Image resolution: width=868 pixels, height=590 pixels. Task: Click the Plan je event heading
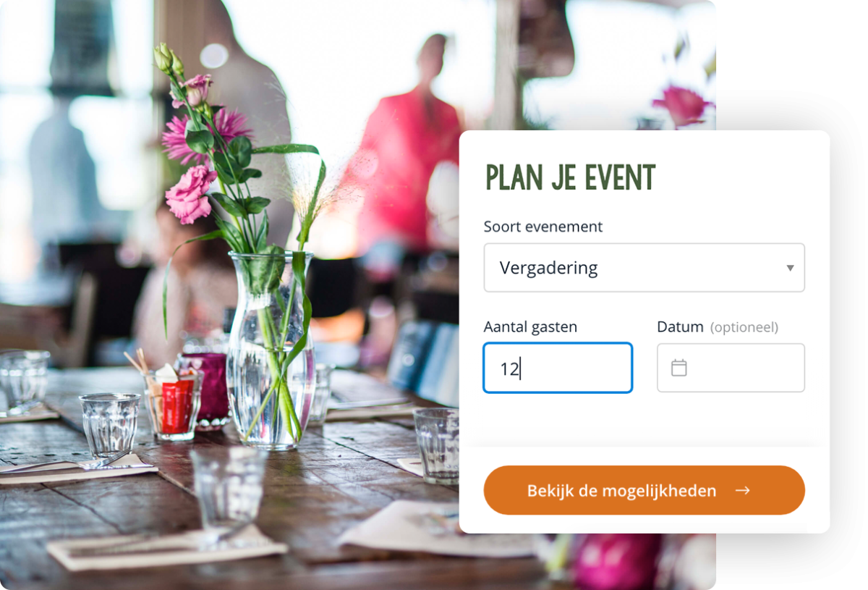tap(570, 177)
